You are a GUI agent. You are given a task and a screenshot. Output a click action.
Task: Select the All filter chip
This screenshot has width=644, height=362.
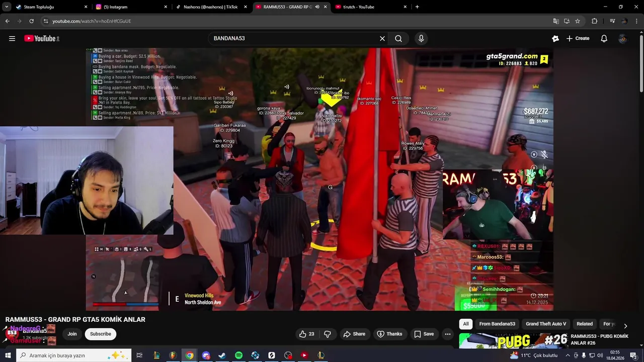(x=466, y=324)
